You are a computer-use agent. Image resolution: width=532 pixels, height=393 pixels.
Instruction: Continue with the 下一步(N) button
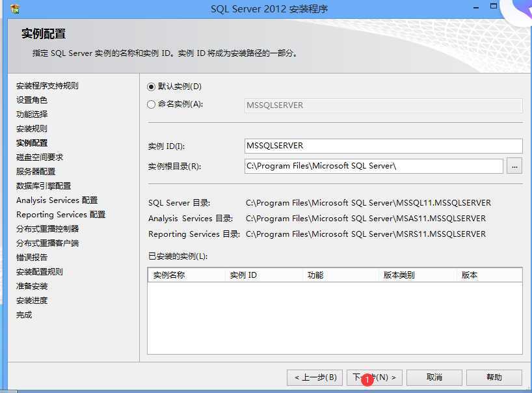[375, 377]
